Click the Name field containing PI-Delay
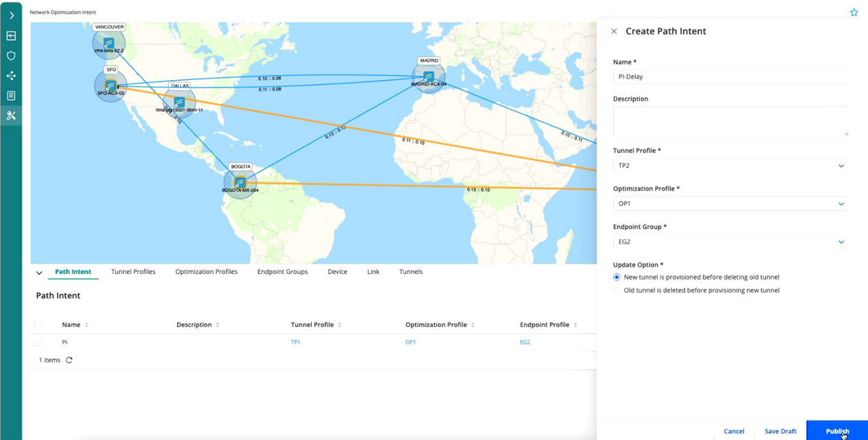Viewport: 868px width, 440px height. pyautogui.click(x=730, y=77)
